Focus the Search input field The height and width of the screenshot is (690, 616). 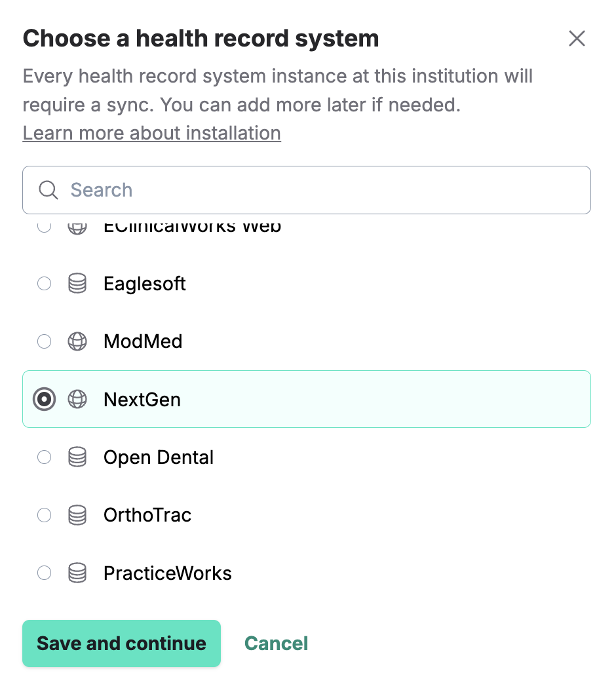[328, 190]
